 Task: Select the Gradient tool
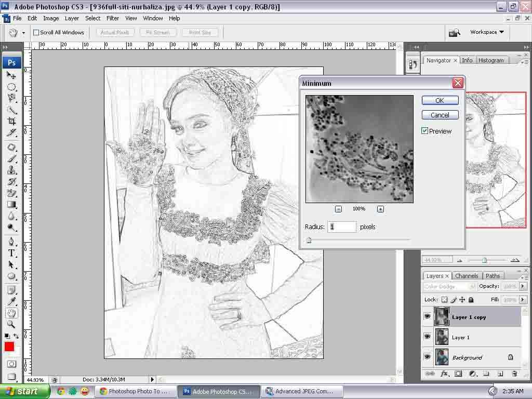(x=11, y=205)
